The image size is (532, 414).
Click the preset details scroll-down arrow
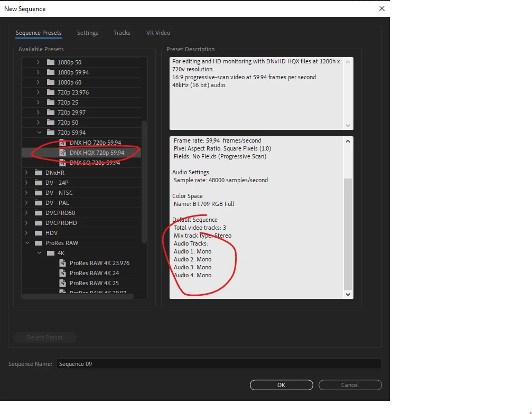[x=348, y=294]
